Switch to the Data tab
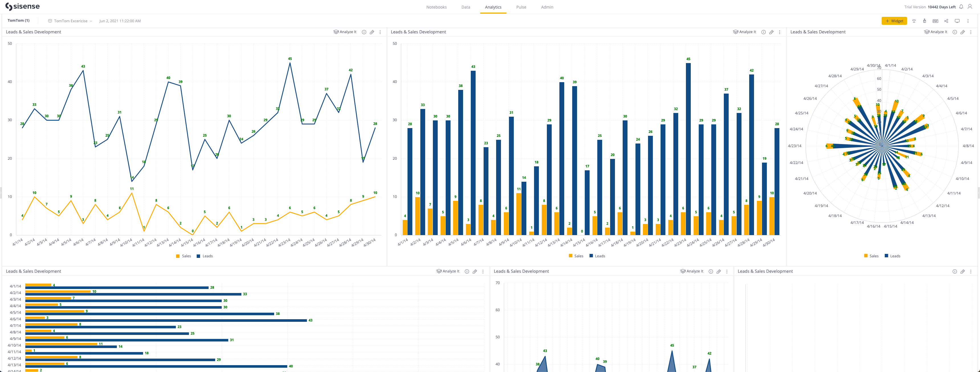Image resolution: width=980 pixels, height=372 pixels. 465,7
